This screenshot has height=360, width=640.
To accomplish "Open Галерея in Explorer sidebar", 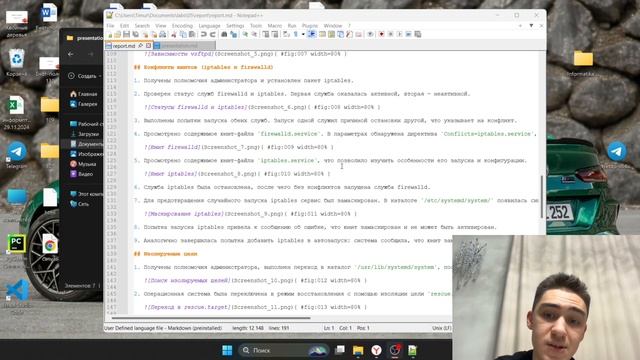I will (x=84, y=104).
